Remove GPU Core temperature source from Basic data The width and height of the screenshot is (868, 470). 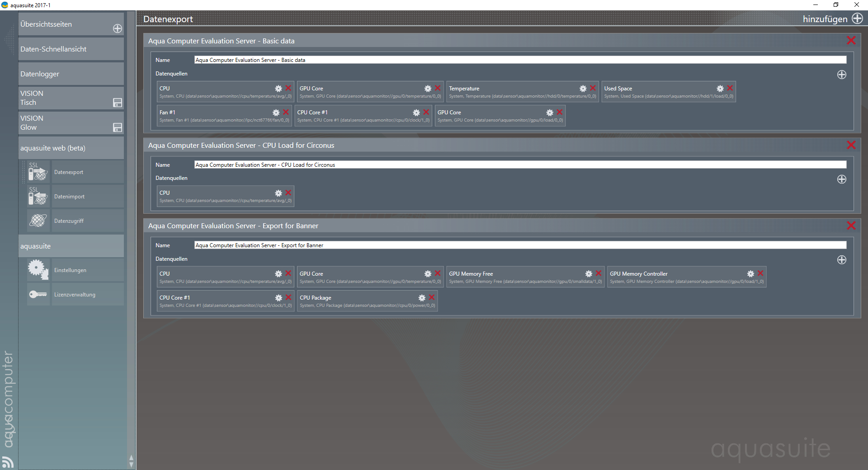pyautogui.click(x=437, y=88)
